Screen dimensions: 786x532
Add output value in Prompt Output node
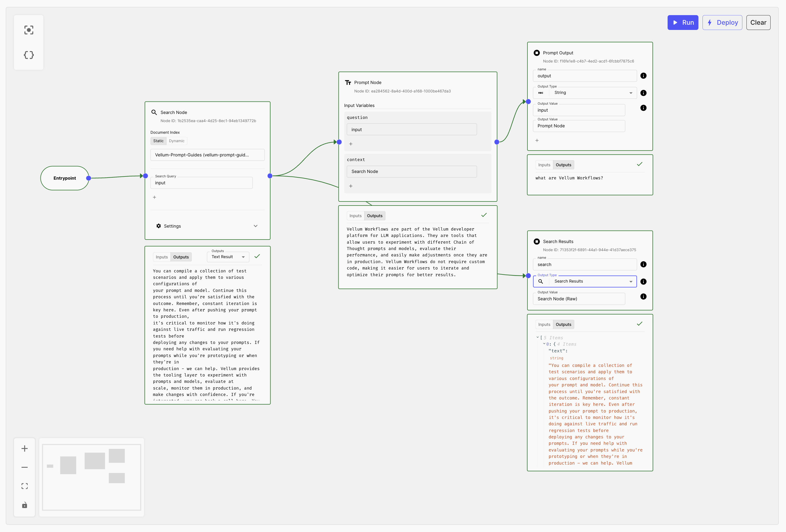tap(537, 140)
